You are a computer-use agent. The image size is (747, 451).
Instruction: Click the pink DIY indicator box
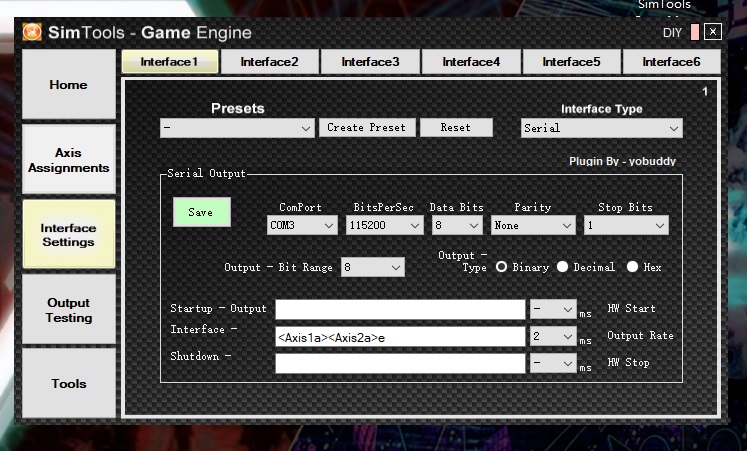pos(694,32)
